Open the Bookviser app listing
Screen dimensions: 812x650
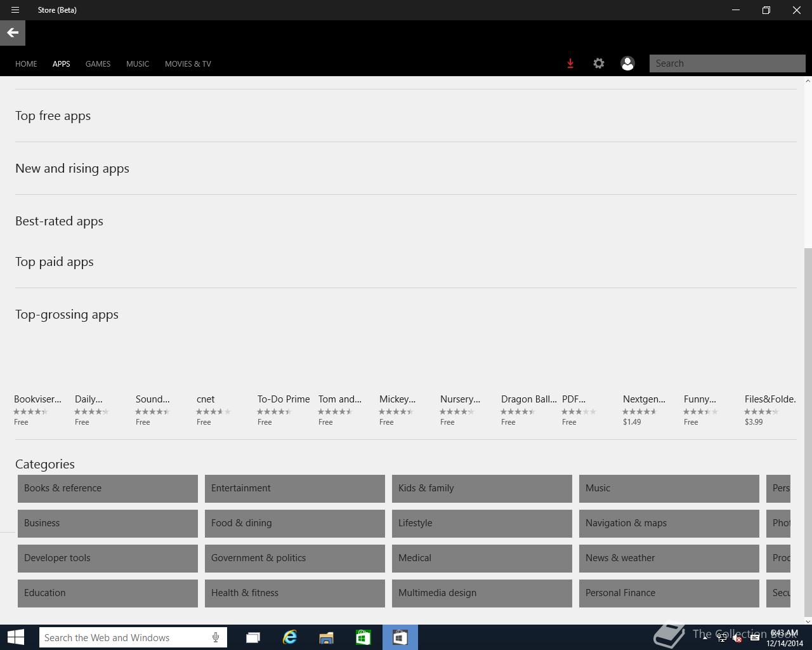click(38, 409)
